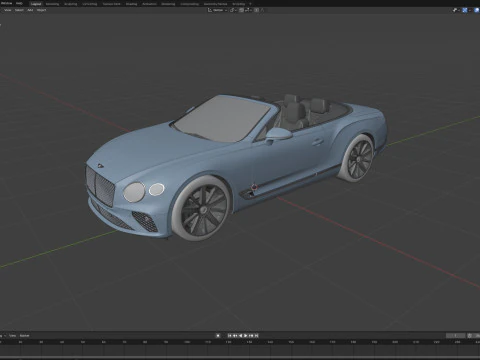480x360 pixels.
Task: Jump to the end frame
Action: [256, 336]
